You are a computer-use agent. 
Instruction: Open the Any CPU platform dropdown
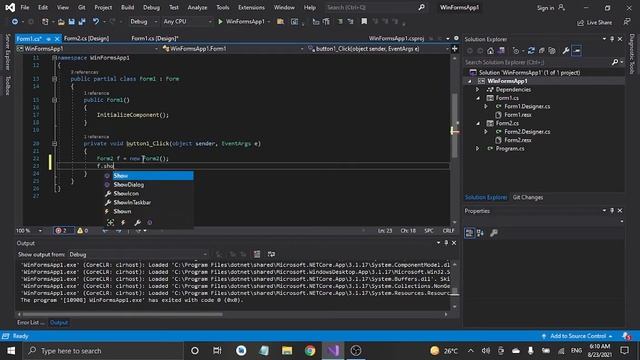(187, 22)
